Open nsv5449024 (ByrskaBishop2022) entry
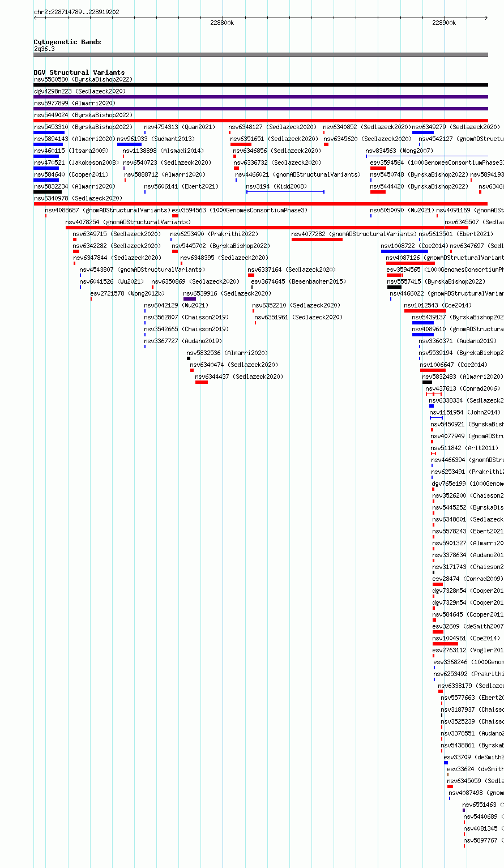 (x=83, y=115)
